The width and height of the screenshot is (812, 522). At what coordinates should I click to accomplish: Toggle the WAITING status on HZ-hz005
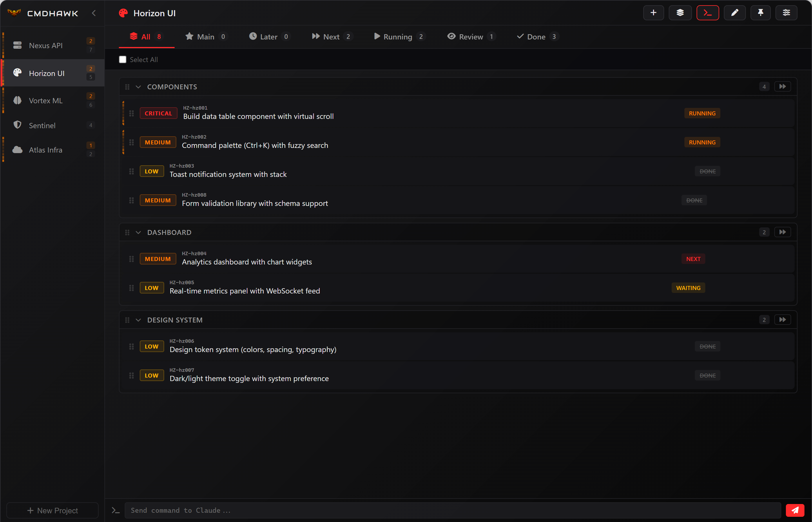[x=688, y=287]
